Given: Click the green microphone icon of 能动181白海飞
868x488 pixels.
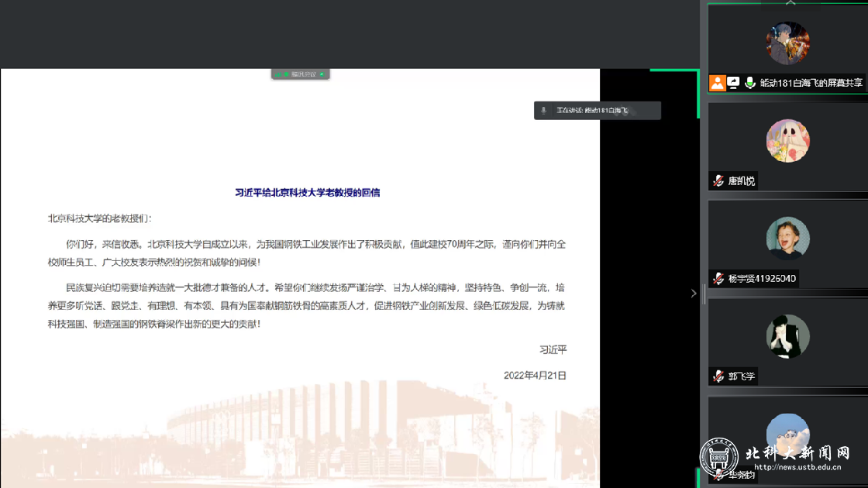Looking at the screenshot, I should [x=749, y=83].
